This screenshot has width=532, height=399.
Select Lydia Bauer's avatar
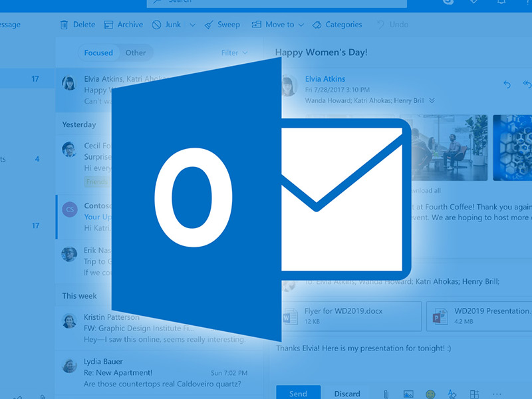point(69,365)
